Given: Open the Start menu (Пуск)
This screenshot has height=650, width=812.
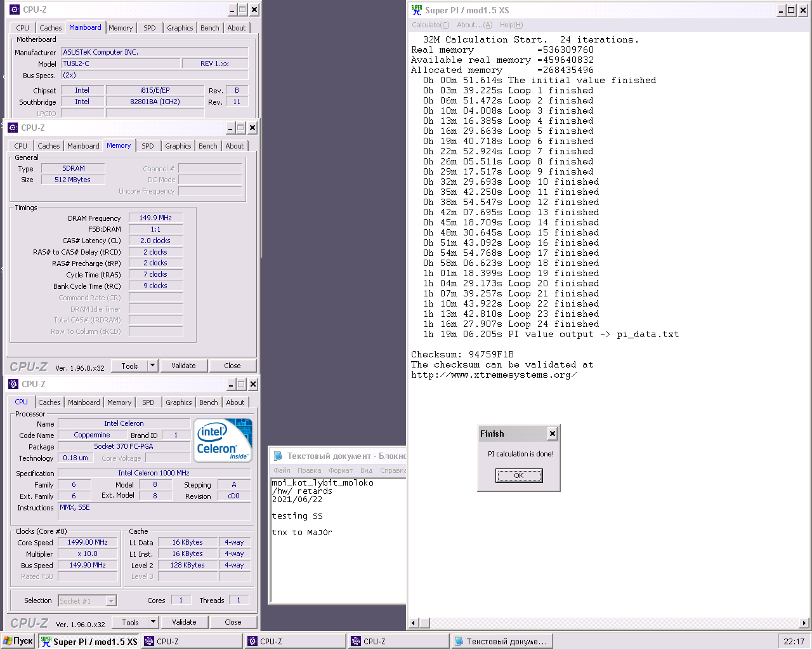Looking at the screenshot, I should point(18,641).
